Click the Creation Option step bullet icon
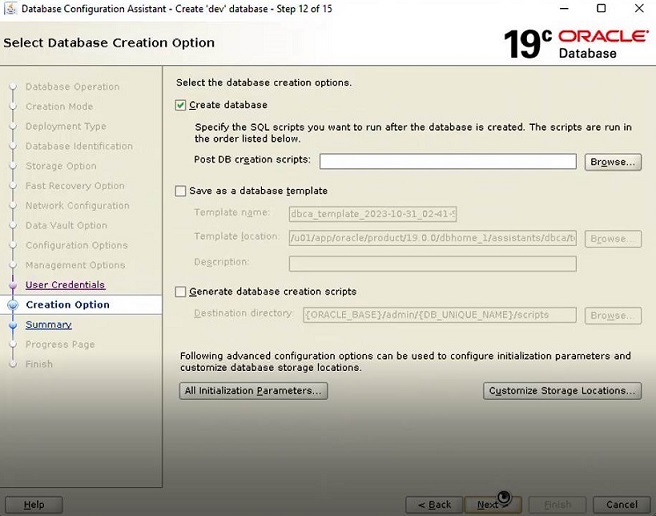Viewport: 656px width, 516px height. click(x=13, y=305)
